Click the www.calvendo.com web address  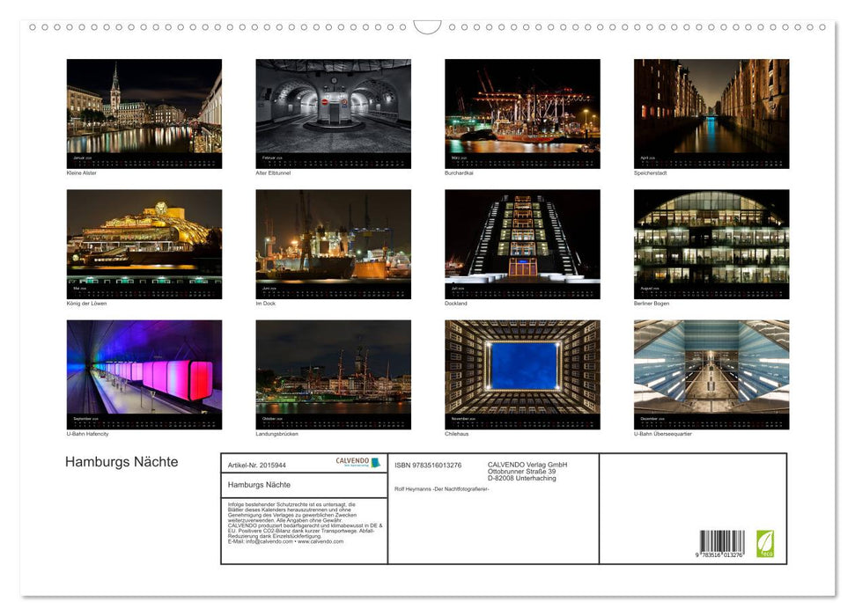click(320, 542)
